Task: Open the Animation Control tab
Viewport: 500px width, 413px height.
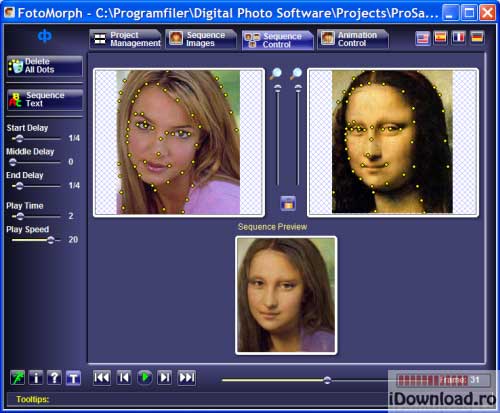Action: 353,39
